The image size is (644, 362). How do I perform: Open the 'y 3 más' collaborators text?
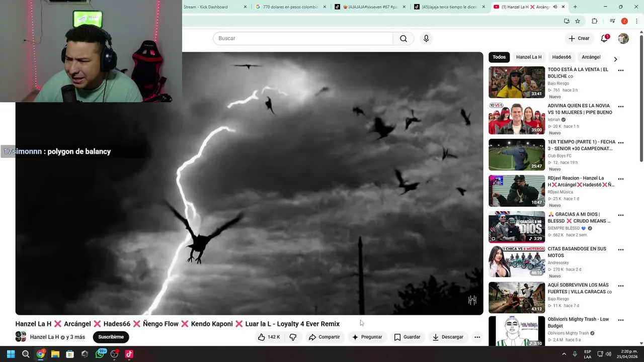[75, 337]
